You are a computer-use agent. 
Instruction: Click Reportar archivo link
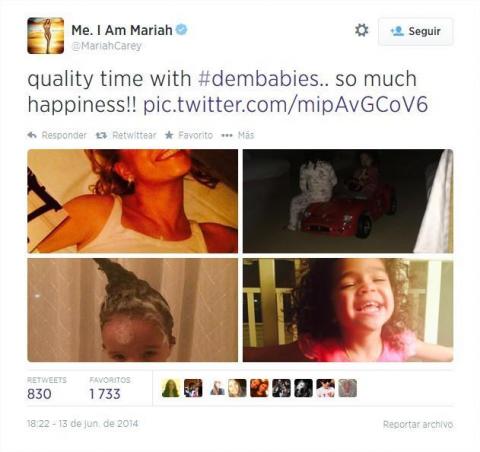point(418,424)
